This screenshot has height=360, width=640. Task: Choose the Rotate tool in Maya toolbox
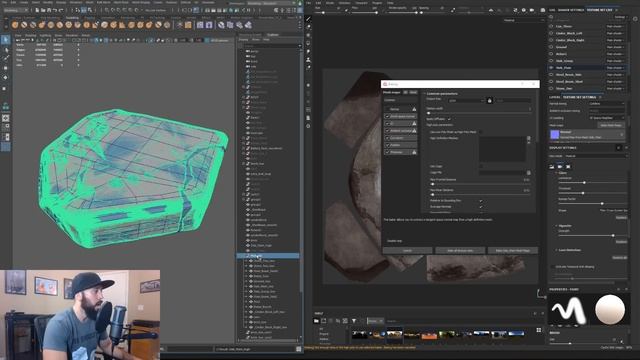point(5,77)
